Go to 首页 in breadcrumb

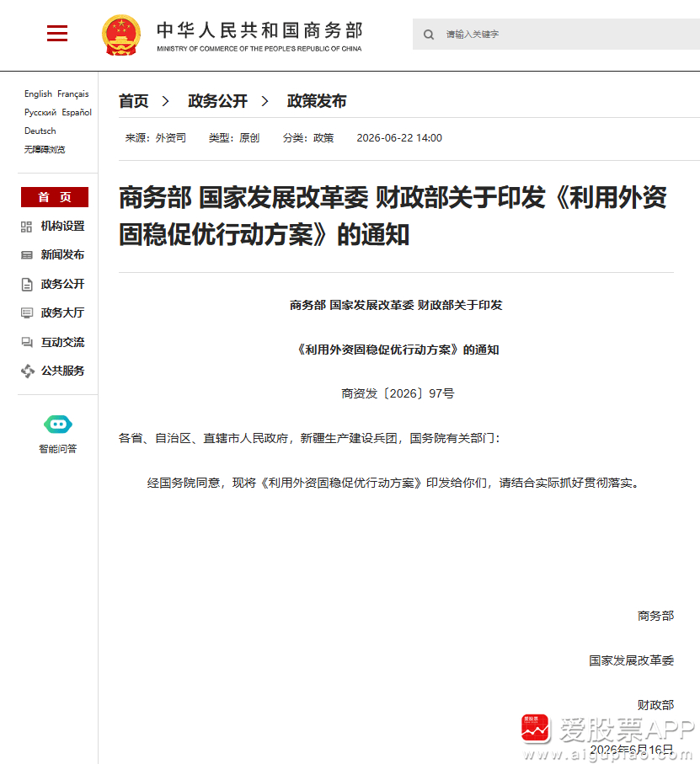(133, 101)
